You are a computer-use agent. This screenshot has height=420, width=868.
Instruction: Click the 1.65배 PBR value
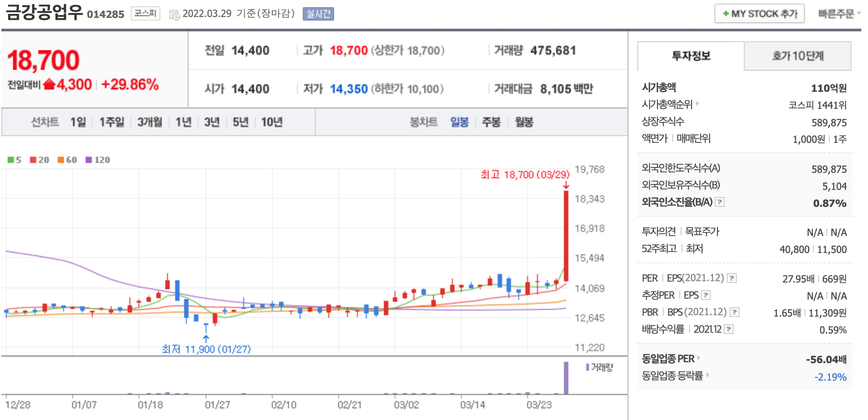click(787, 313)
